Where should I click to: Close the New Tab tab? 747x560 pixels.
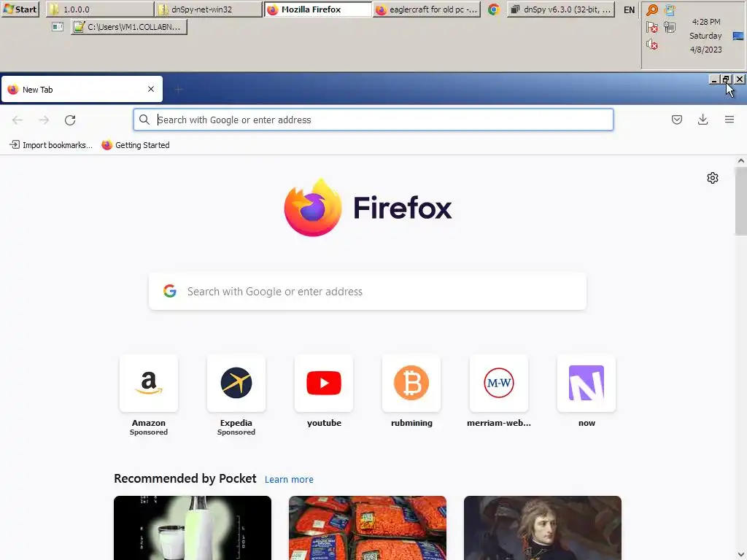click(x=151, y=89)
